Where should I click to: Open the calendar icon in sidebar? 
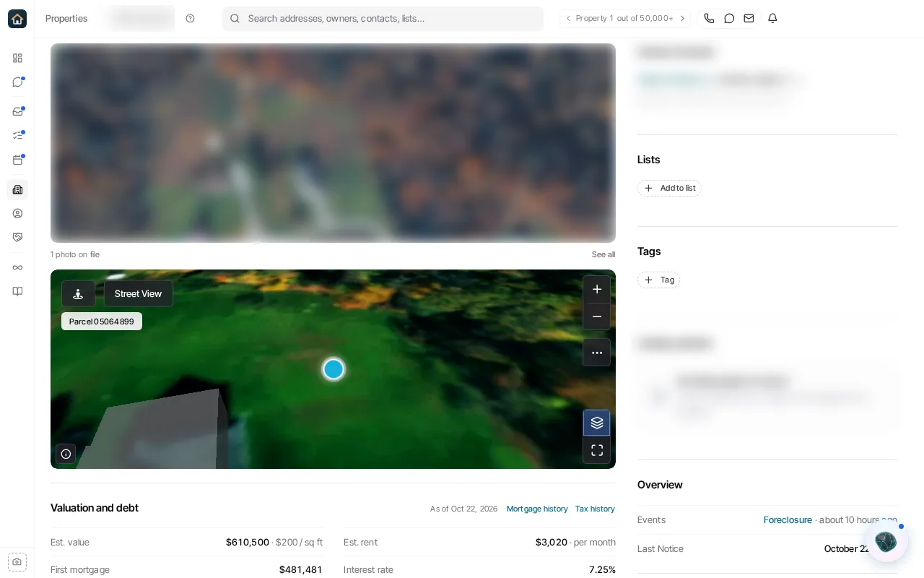tap(17, 160)
